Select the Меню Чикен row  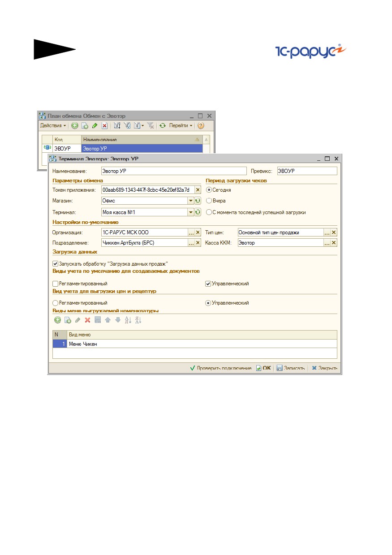point(195,344)
